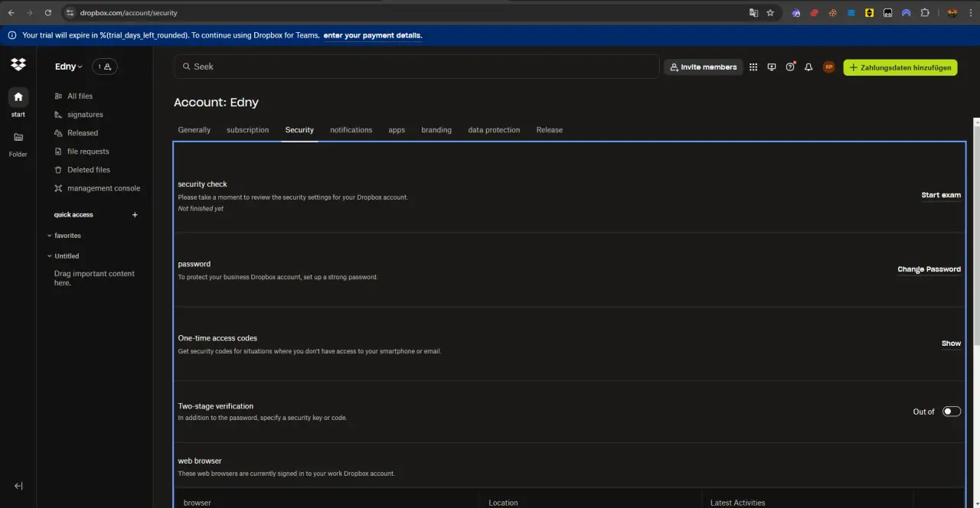Viewport: 980px width, 508px height.
Task: Switch to the notifications tab
Action: coord(351,130)
